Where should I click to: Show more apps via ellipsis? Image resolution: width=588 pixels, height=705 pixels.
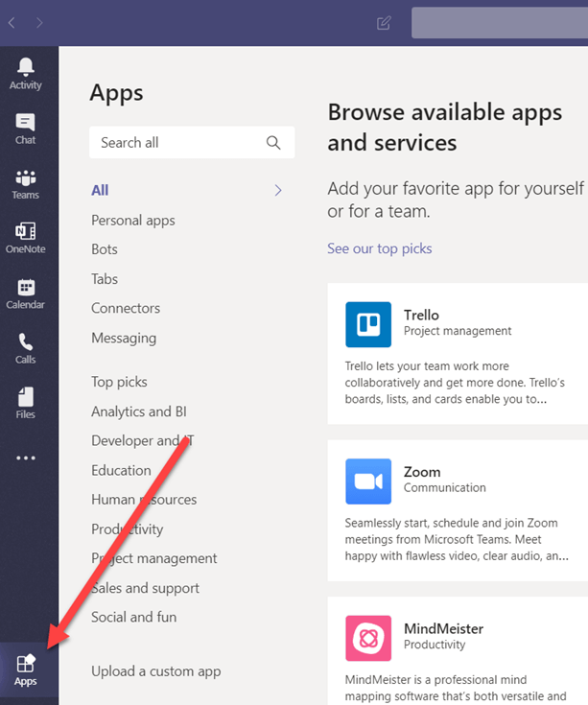click(x=26, y=458)
